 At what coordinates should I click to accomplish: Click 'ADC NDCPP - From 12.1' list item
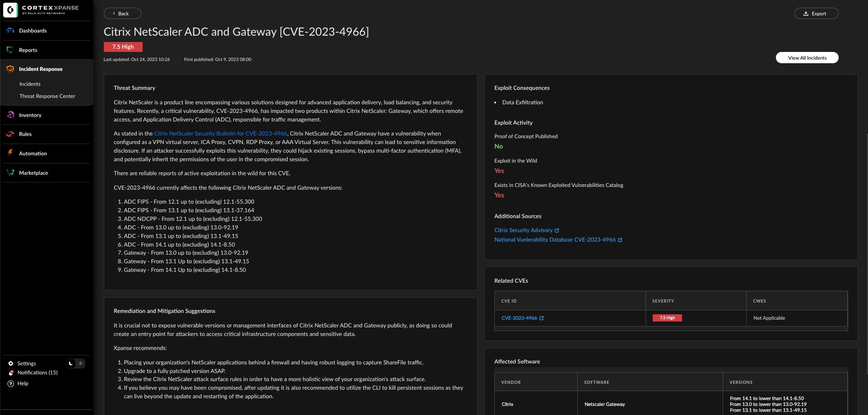[193, 219]
